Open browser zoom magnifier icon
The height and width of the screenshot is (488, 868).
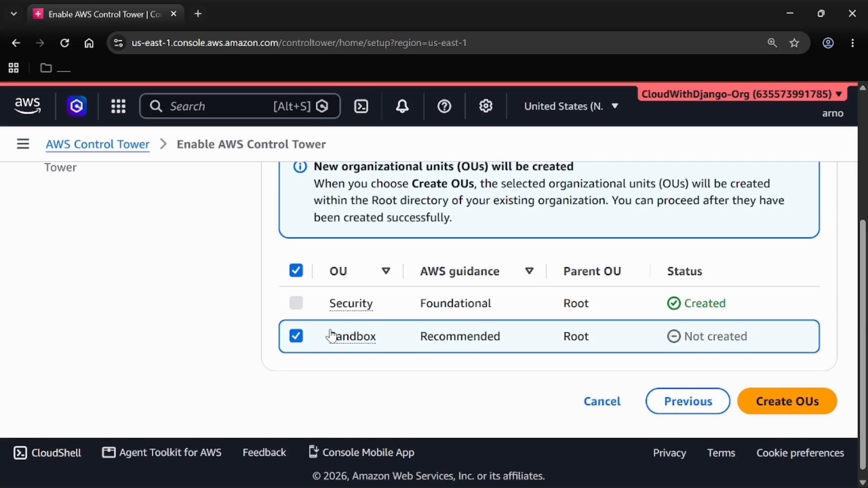772,43
